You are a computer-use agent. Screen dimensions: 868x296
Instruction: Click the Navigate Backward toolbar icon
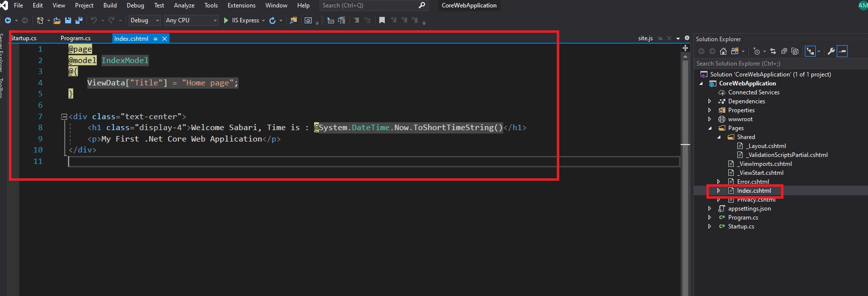pos(8,20)
